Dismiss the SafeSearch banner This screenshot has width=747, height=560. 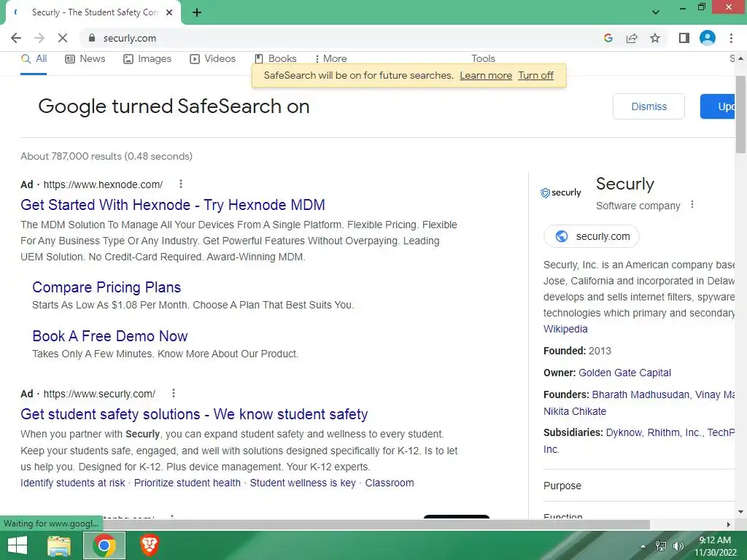[x=649, y=106]
